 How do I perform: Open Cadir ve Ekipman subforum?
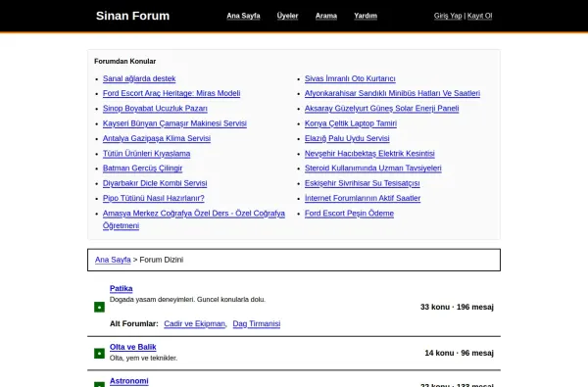pyautogui.click(x=195, y=323)
